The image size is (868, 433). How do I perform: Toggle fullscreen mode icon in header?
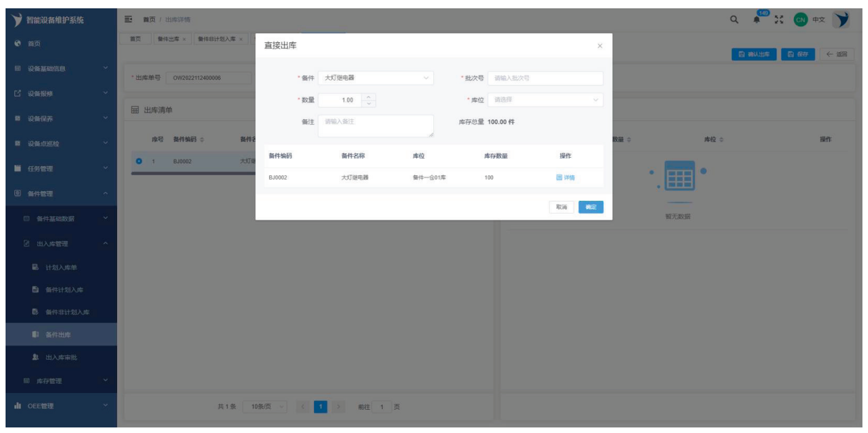780,20
